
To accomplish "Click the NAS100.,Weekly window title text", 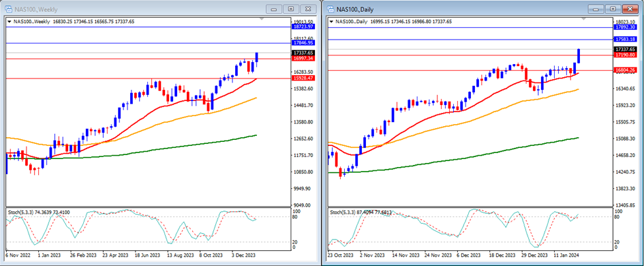I will tap(36, 9).
